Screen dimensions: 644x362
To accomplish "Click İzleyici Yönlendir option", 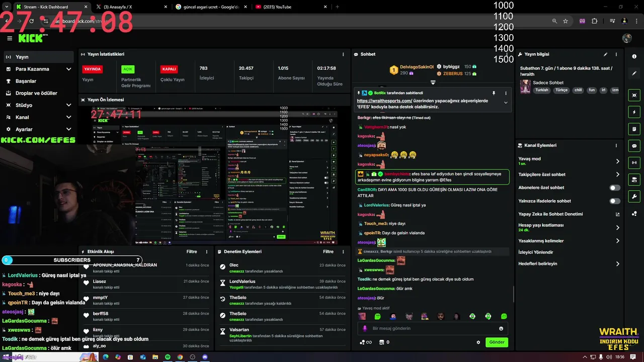I will [x=536, y=252].
